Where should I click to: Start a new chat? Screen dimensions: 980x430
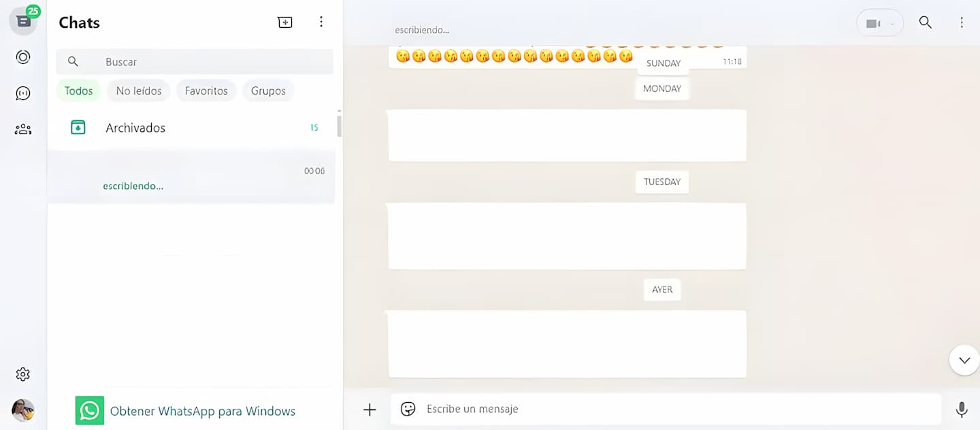coord(285,22)
